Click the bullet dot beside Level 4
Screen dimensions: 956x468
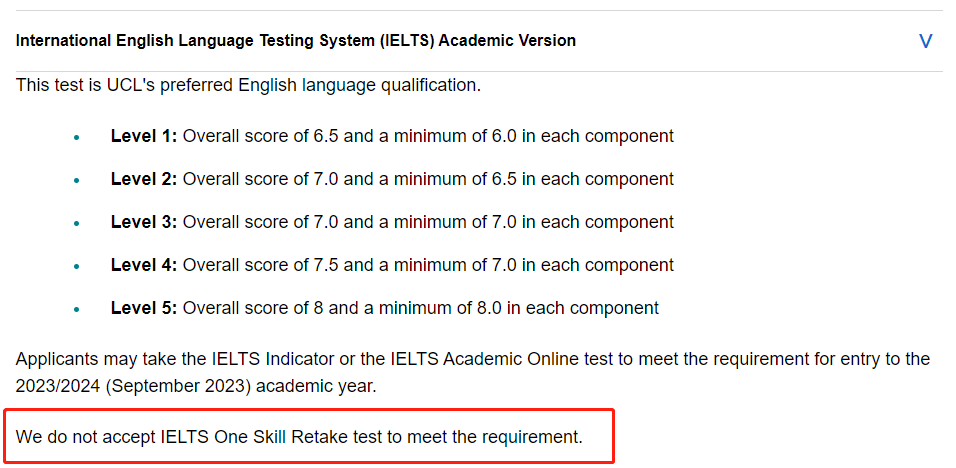coord(76,267)
